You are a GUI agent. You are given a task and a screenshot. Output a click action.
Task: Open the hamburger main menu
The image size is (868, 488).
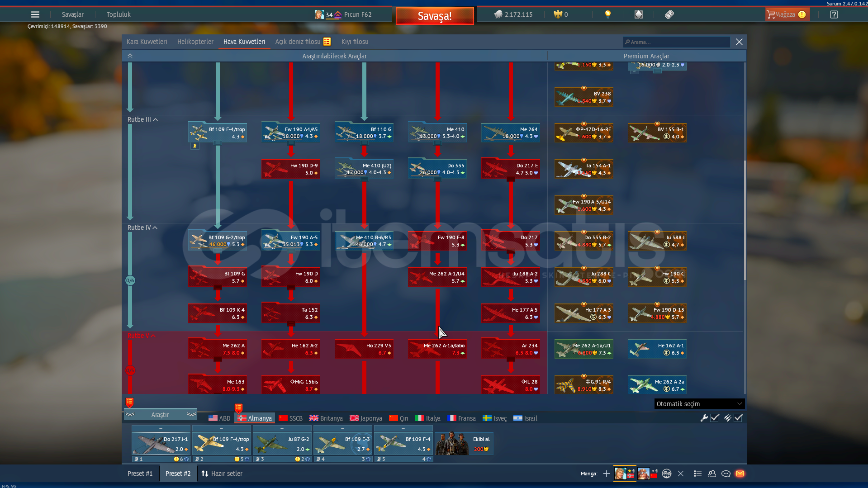pyautogui.click(x=35, y=14)
